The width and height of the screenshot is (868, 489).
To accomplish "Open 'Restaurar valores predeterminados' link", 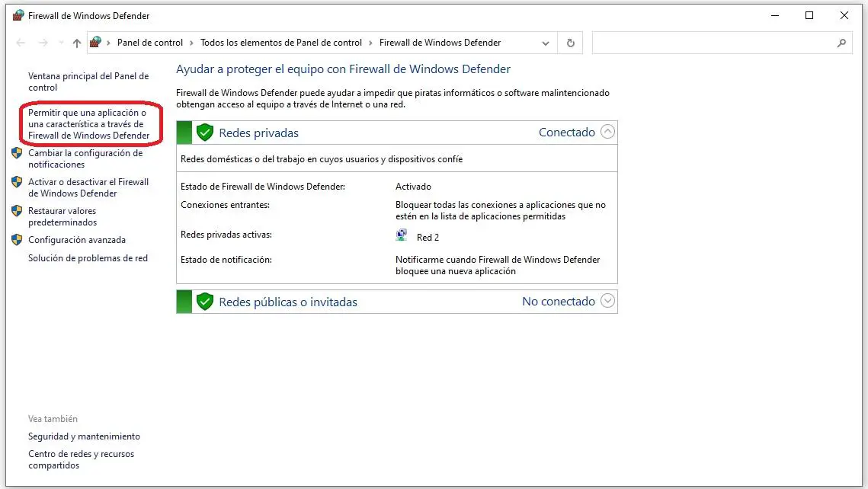I will point(62,216).
